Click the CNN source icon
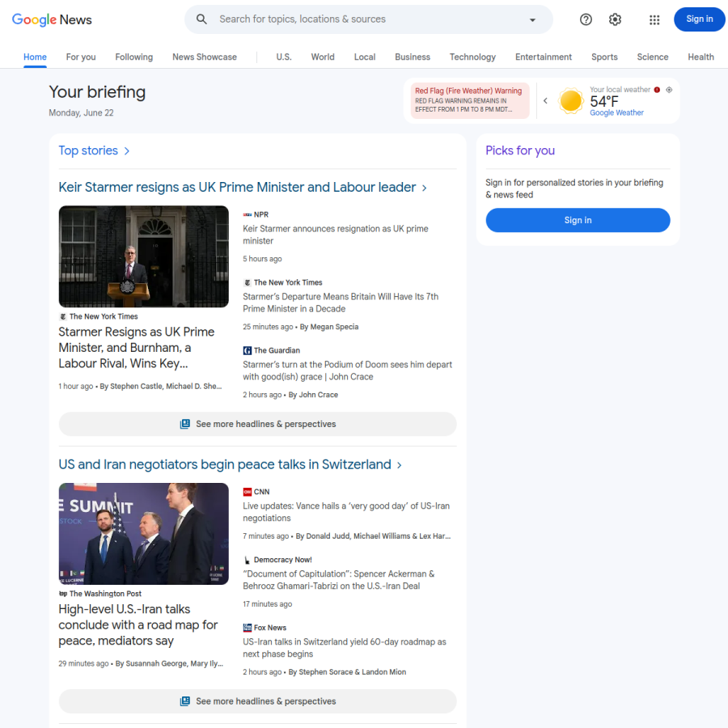The image size is (728, 728). pos(248,492)
